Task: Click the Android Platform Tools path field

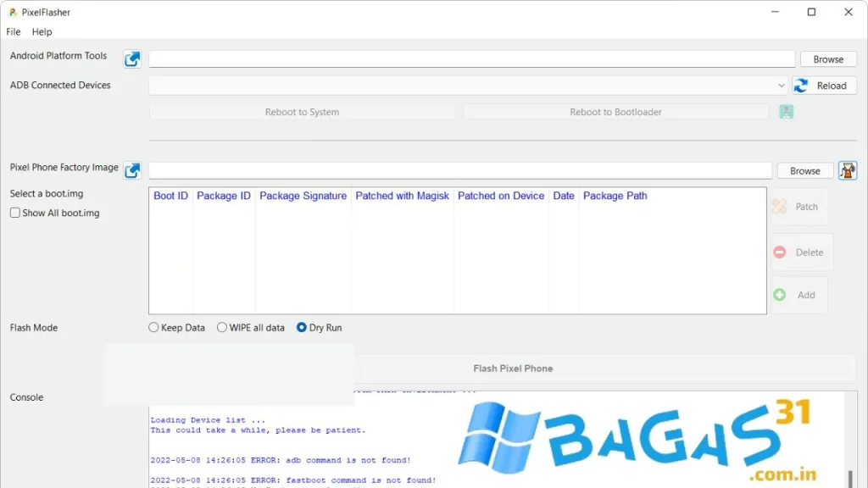Action: click(x=471, y=58)
